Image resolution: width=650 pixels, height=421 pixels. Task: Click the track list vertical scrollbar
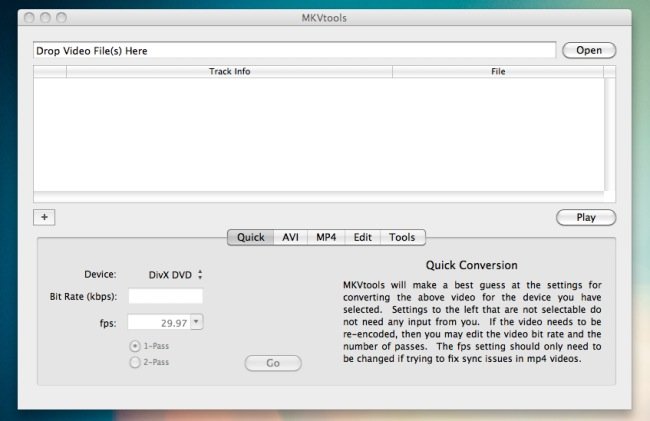(608, 134)
